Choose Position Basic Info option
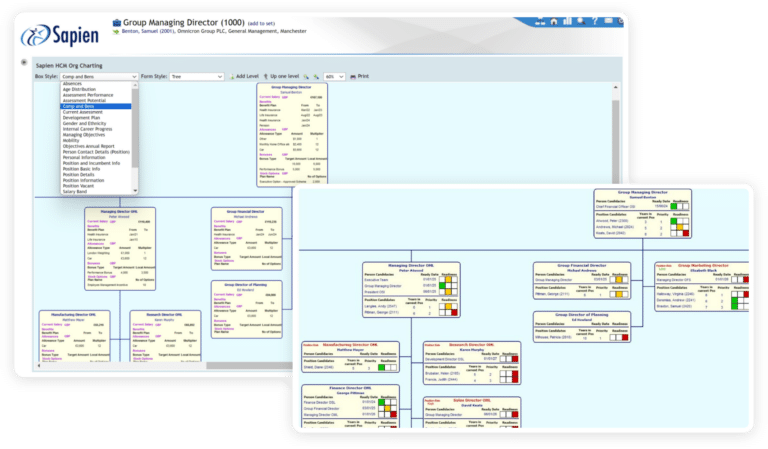 96,169
